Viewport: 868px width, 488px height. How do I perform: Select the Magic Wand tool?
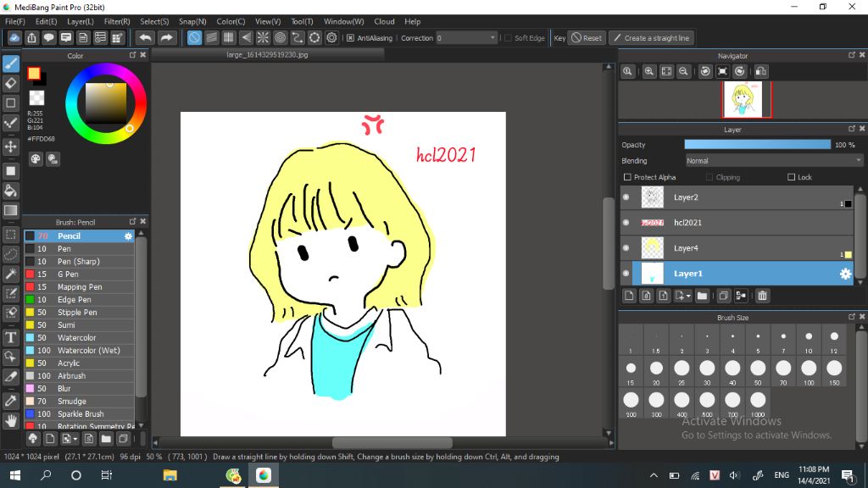click(10, 274)
